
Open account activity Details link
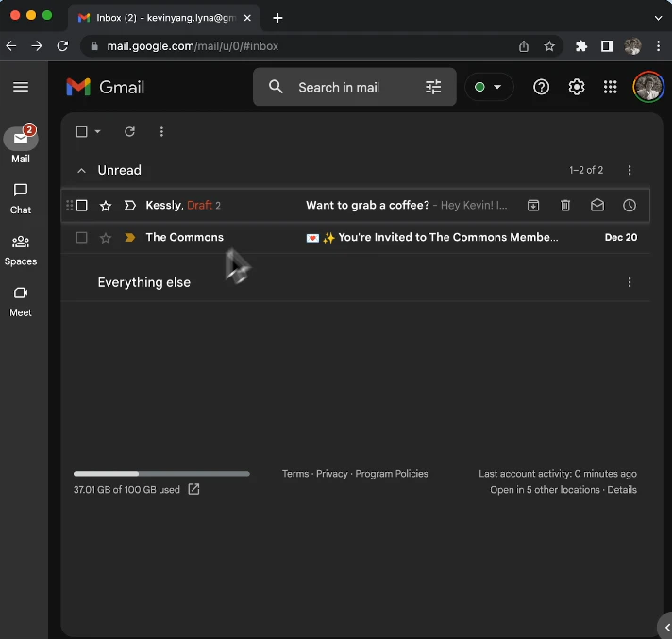pos(622,490)
